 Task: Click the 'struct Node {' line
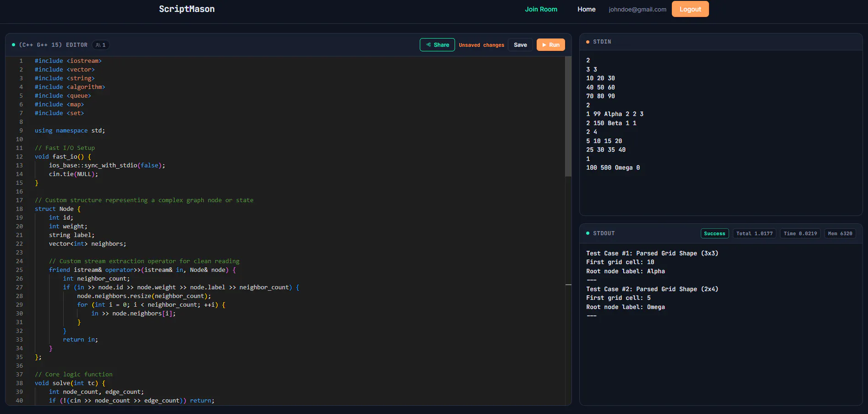(x=58, y=209)
